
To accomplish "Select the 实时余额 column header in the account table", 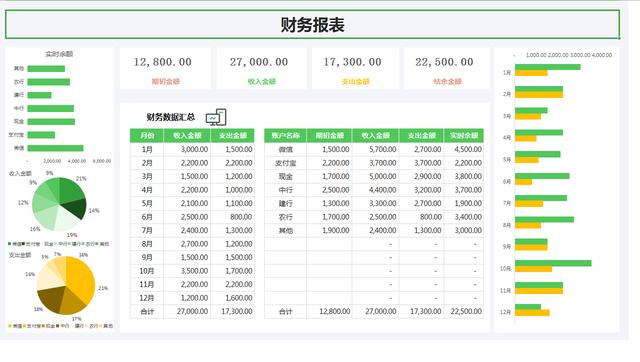I will [464, 135].
